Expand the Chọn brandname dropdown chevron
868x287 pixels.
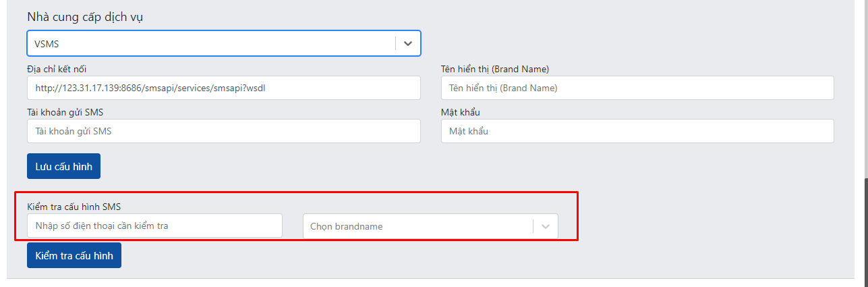[546, 226]
